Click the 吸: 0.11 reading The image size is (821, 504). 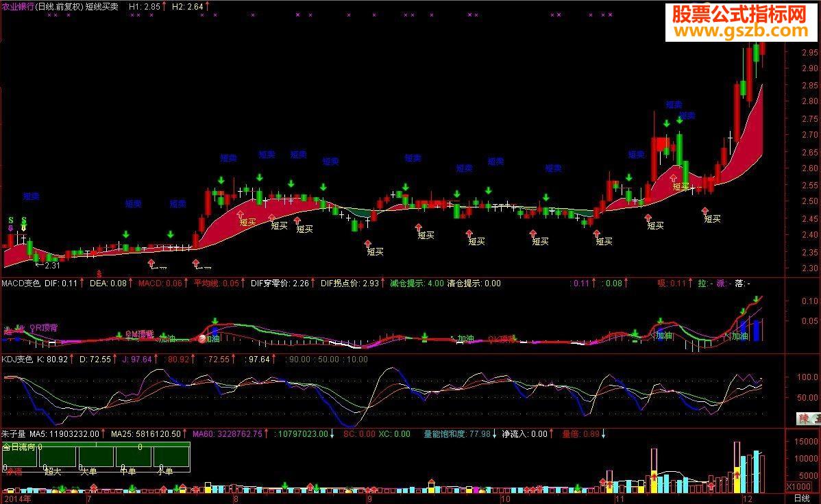[672, 283]
